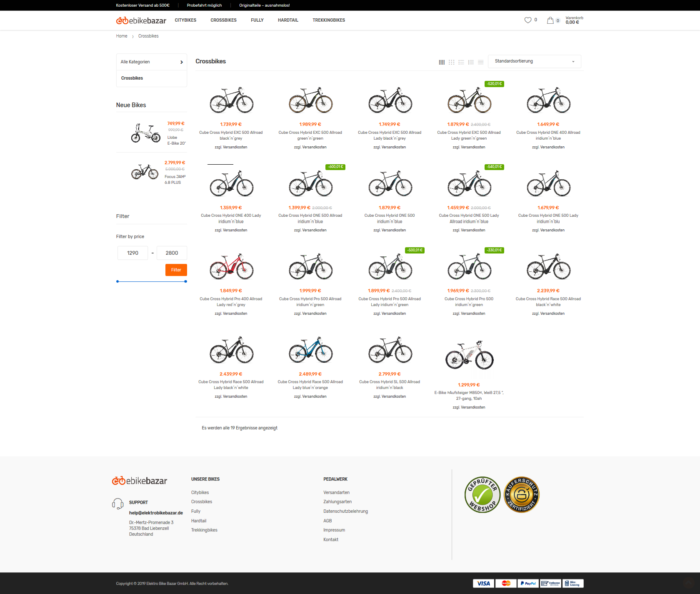Click red Cube Cross Hybrid Pro 400 bike image

click(231, 266)
